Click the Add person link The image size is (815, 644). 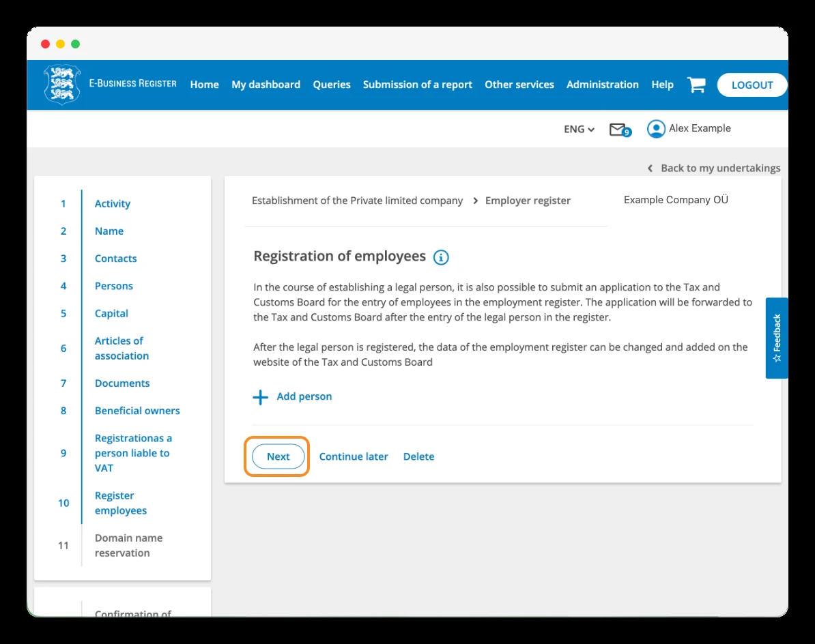(304, 396)
